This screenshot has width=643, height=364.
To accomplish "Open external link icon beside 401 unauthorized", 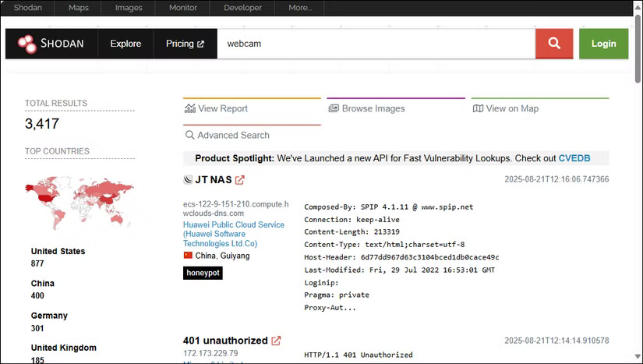I will 276,341.
